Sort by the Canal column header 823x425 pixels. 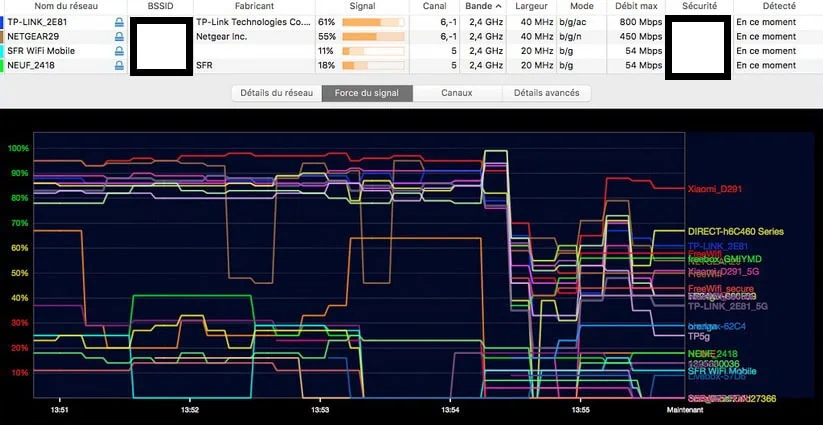(434, 6)
